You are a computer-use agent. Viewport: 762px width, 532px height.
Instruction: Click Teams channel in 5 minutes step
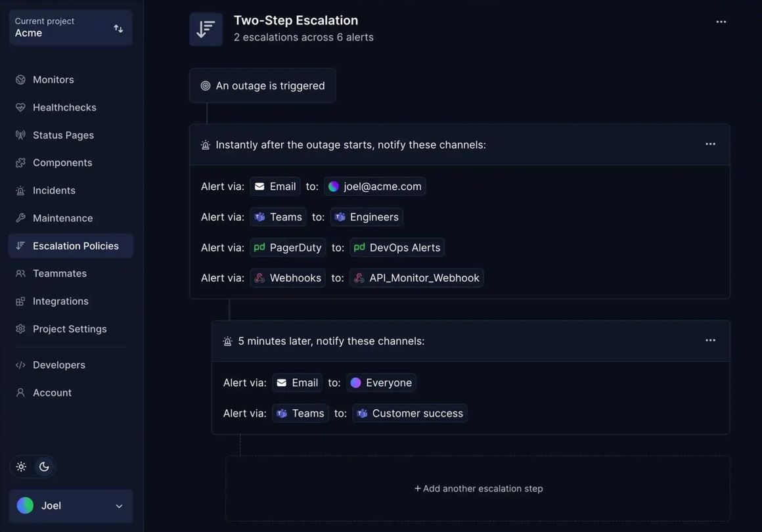coord(300,414)
